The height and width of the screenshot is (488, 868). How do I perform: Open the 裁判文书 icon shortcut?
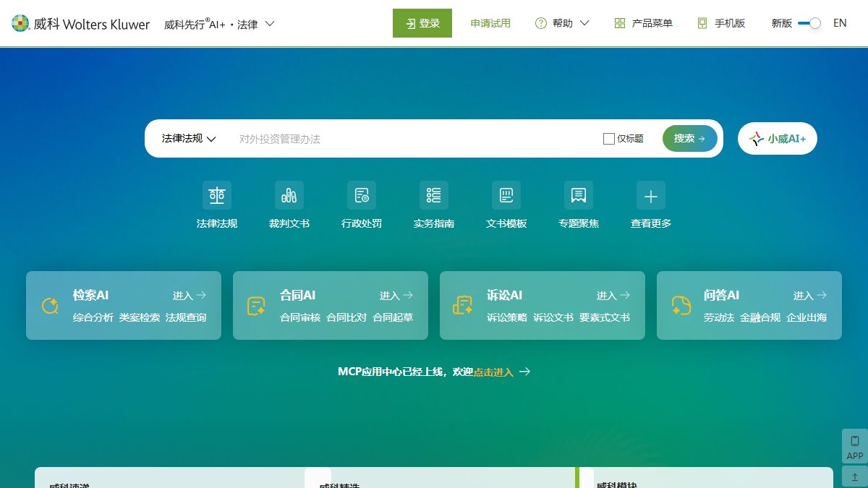(289, 195)
